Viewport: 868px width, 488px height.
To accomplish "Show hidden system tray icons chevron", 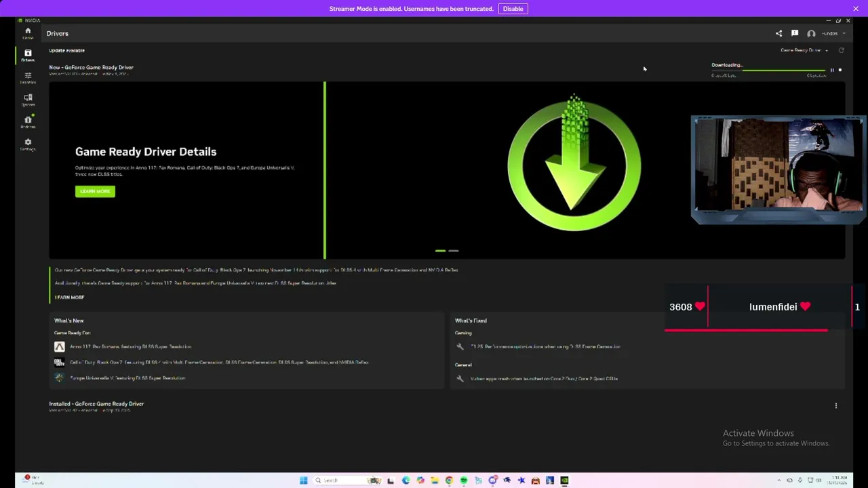I will [x=778, y=481].
